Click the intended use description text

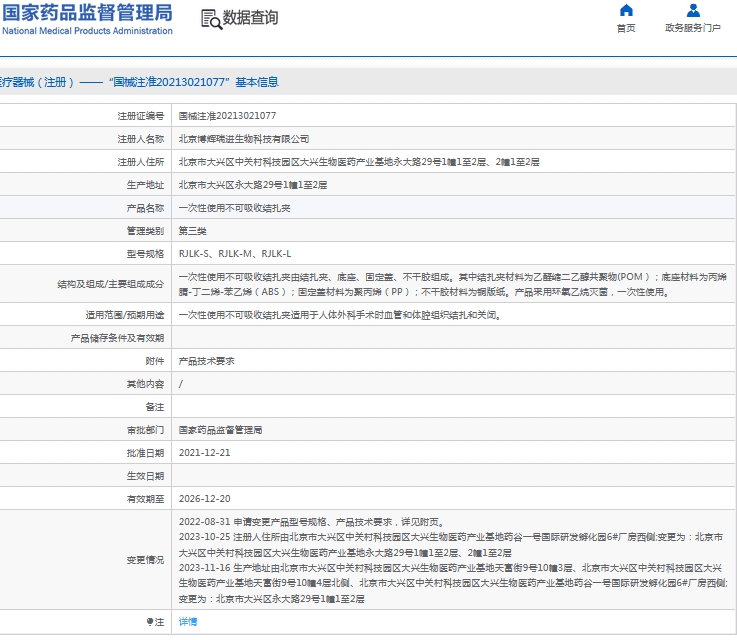point(340,315)
